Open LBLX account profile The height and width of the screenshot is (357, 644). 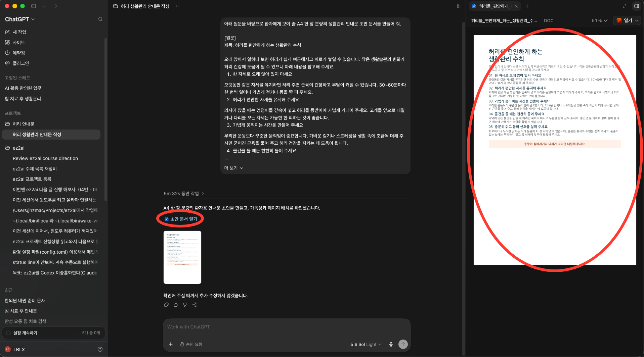click(x=15, y=349)
